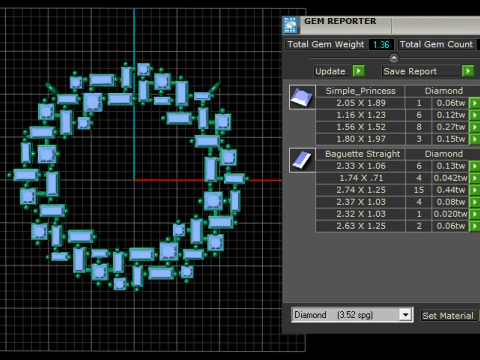
Task: Click the Update button
Action: click(330, 71)
